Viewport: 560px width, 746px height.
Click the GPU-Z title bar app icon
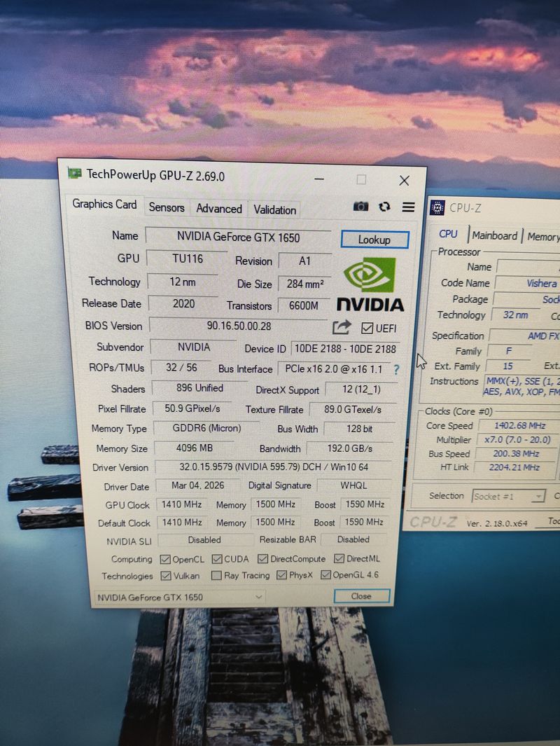click(x=75, y=173)
